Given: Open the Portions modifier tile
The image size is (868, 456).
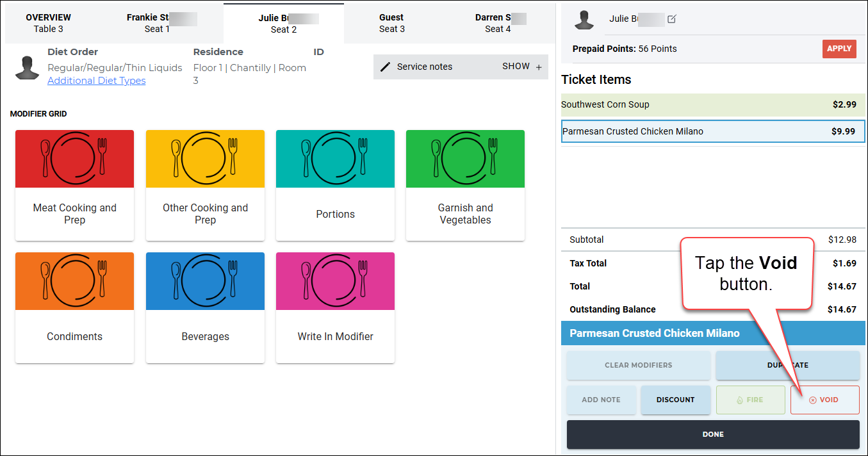Looking at the screenshot, I should point(335,185).
